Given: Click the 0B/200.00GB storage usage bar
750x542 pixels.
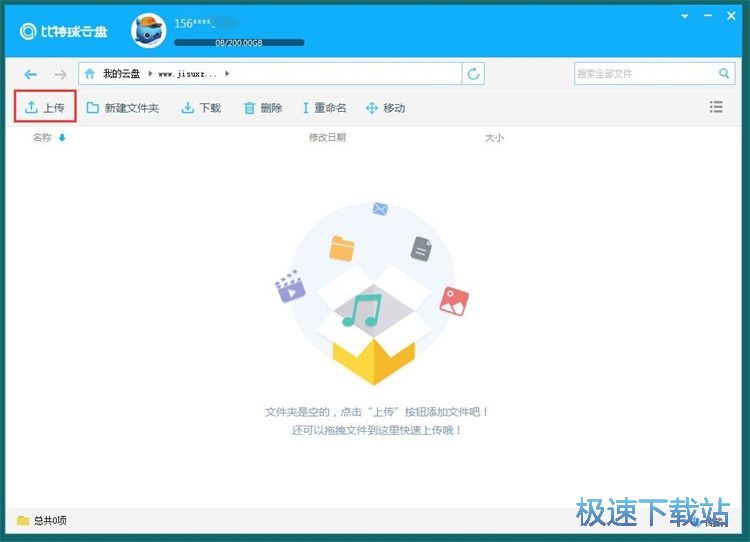Looking at the screenshot, I should pyautogui.click(x=239, y=43).
